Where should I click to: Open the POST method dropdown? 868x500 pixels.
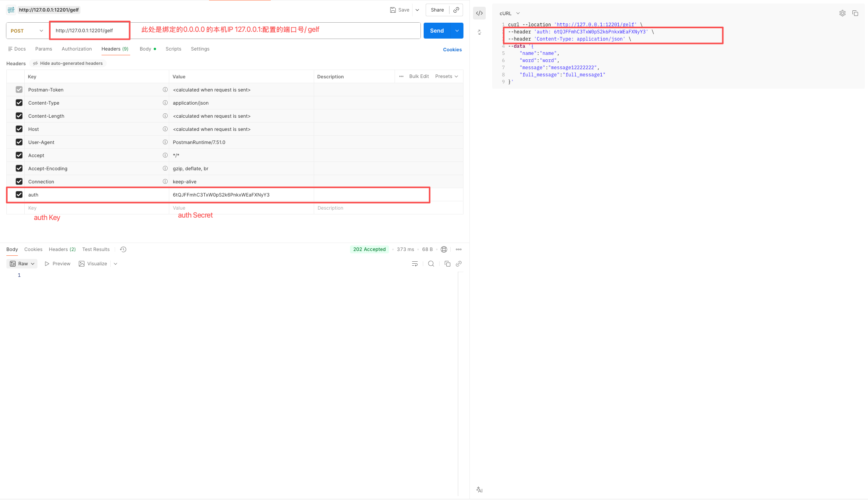pos(27,31)
